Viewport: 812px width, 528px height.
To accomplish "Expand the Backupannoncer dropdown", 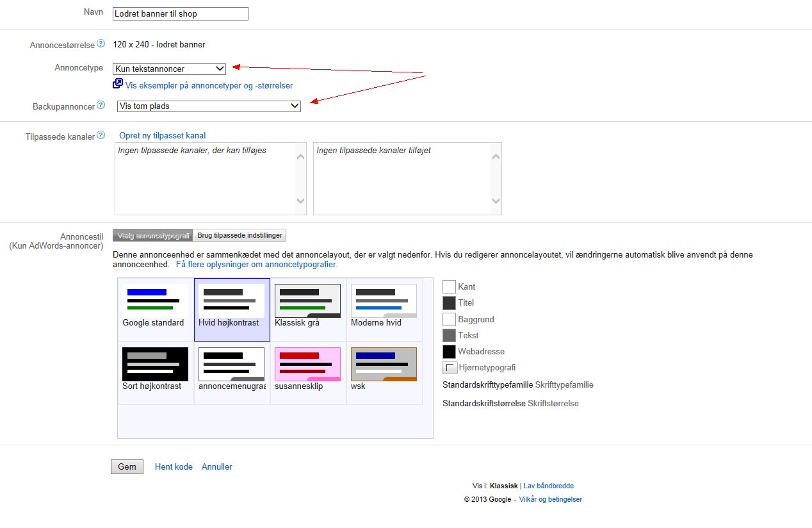I will coord(209,106).
